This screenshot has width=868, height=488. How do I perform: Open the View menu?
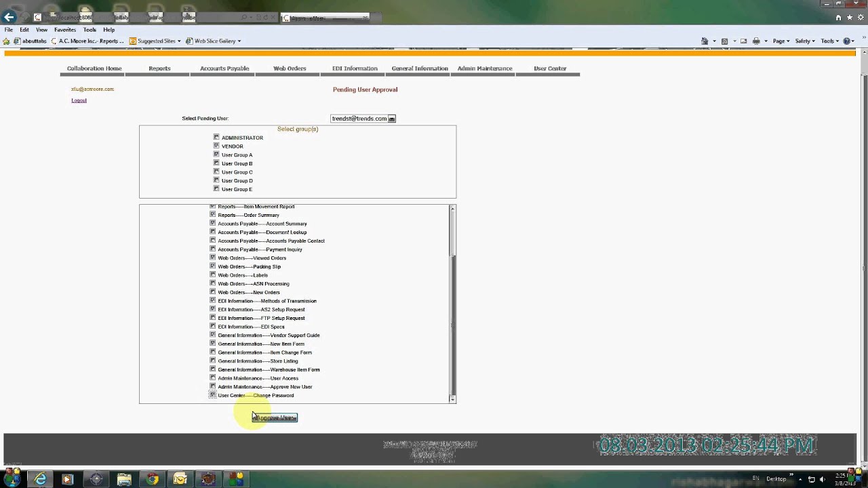pyautogui.click(x=41, y=30)
